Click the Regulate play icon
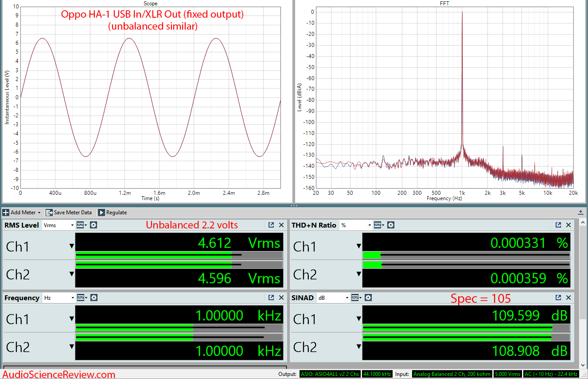Viewport: 588px width, 379px height. pyautogui.click(x=101, y=213)
